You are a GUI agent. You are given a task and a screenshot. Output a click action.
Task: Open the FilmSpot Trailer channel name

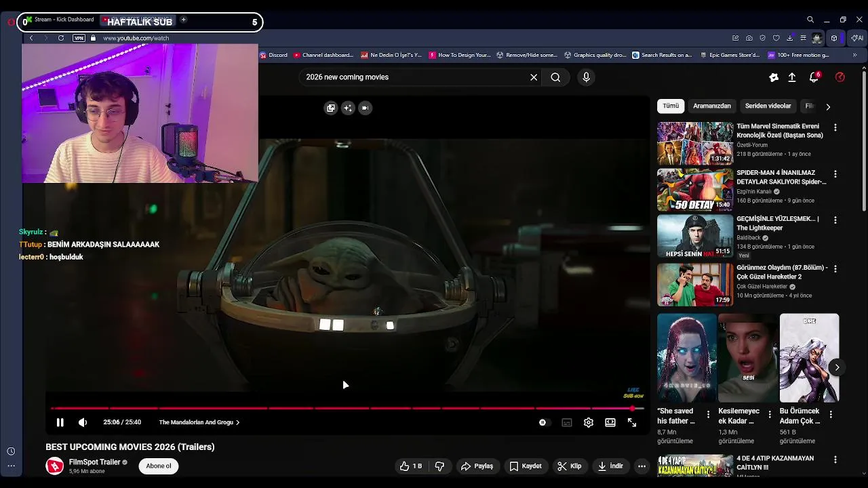[x=94, y=462]
